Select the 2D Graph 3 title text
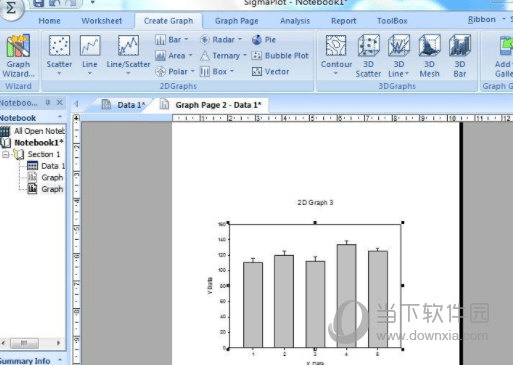The height and width of the screenshot is (365, 513). [x=315, y=202]
